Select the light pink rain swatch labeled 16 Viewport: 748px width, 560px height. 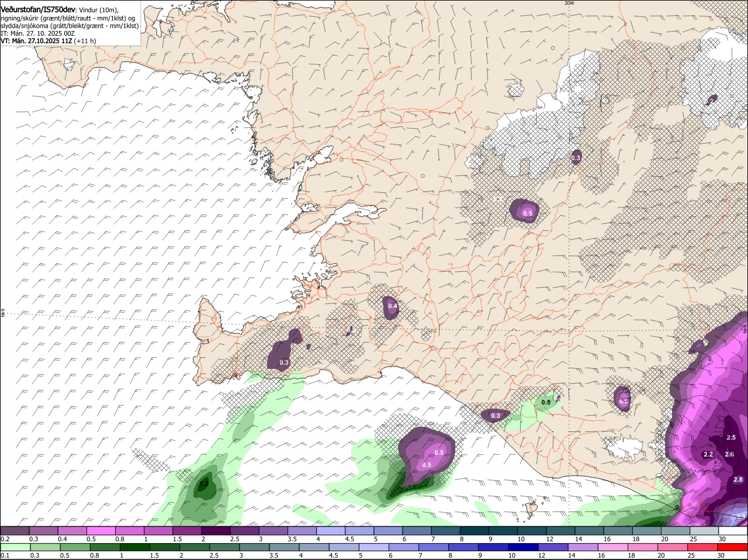[613, 547]
